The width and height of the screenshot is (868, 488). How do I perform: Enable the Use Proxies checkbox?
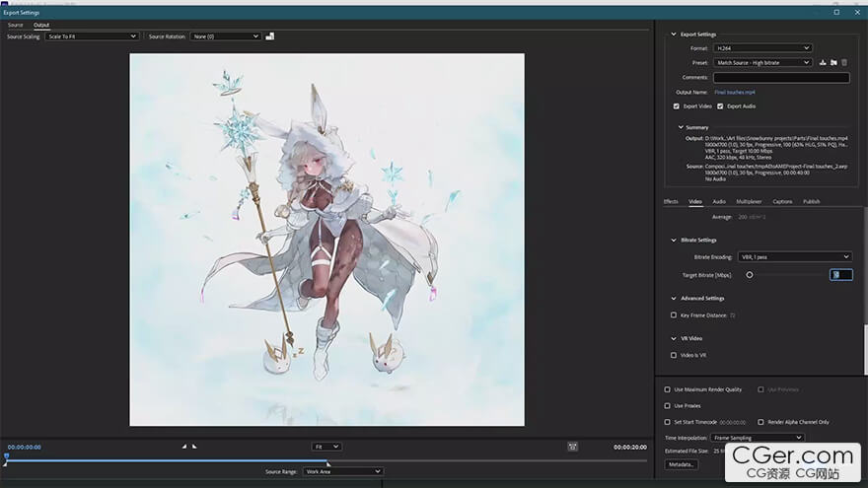coord(667,405)
